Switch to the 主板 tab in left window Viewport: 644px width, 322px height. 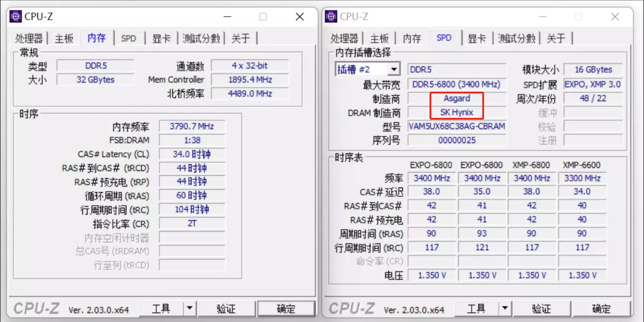[x=63, y=38]
